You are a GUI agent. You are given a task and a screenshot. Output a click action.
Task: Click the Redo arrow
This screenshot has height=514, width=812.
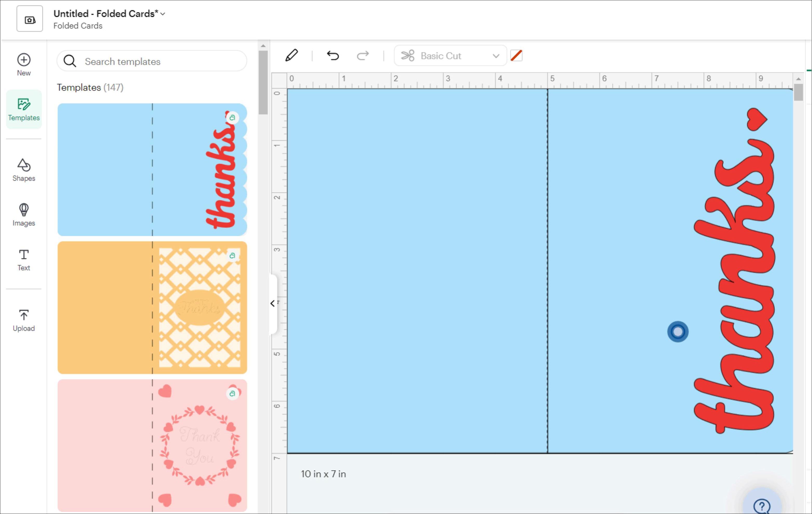pyautogui.click(x=363, y=55)
